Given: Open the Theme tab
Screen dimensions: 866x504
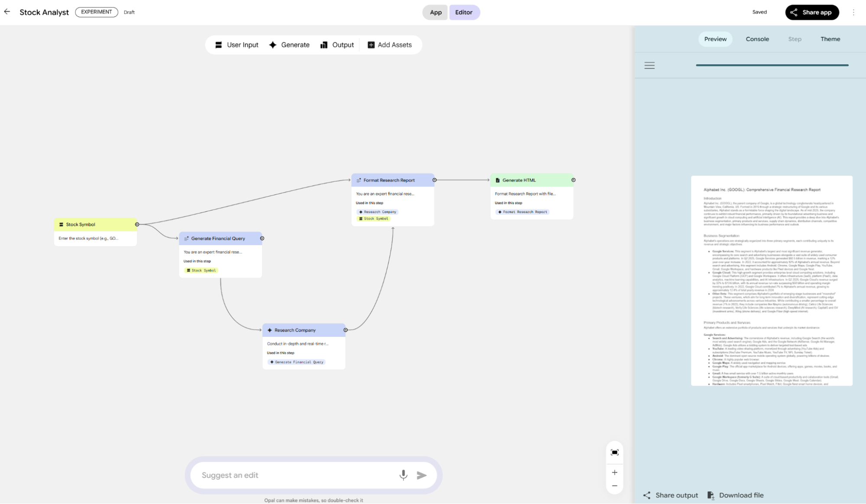Looking at the screenshot, I should coord(830,39).
